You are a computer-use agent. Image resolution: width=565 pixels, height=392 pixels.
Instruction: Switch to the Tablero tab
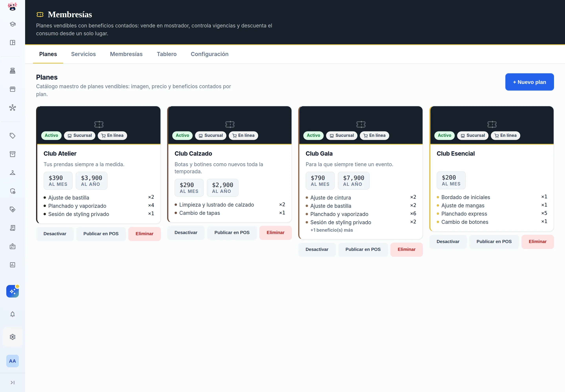pos(167,54)
